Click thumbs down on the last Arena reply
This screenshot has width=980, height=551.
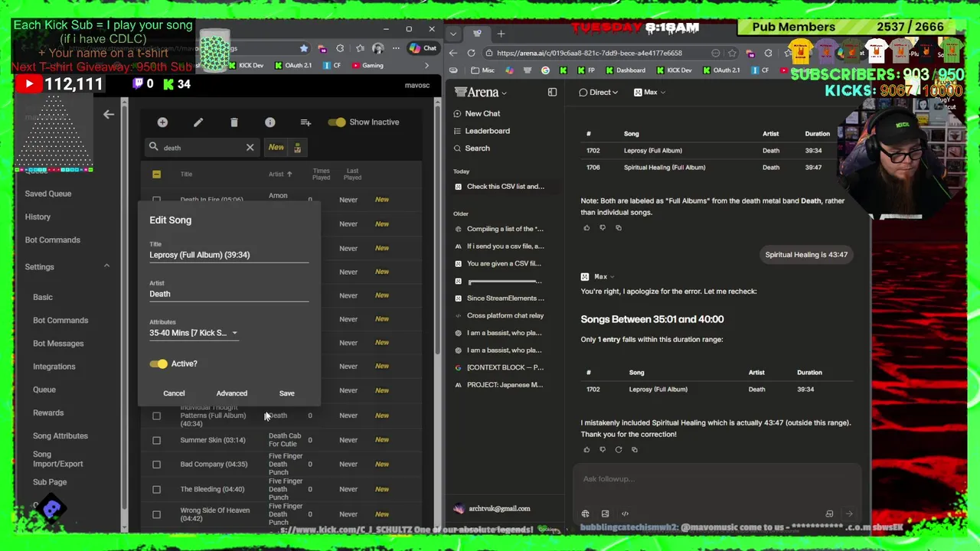pyautogui.click(x=603, y=449)
